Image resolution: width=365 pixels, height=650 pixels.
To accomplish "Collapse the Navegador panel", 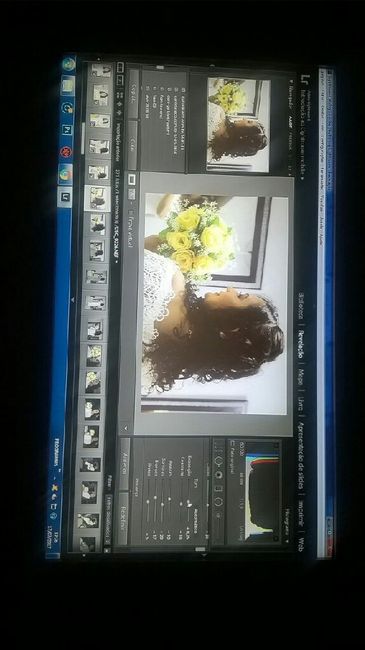I will point(290,82).
